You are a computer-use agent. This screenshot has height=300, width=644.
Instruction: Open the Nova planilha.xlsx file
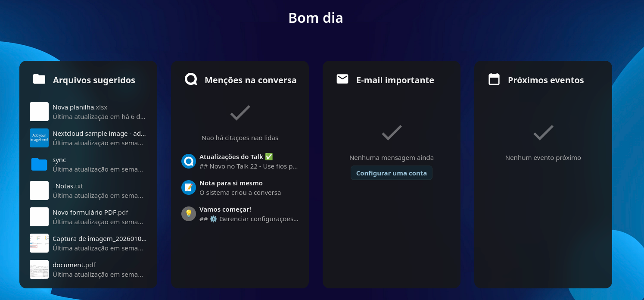tap(80, 107)
